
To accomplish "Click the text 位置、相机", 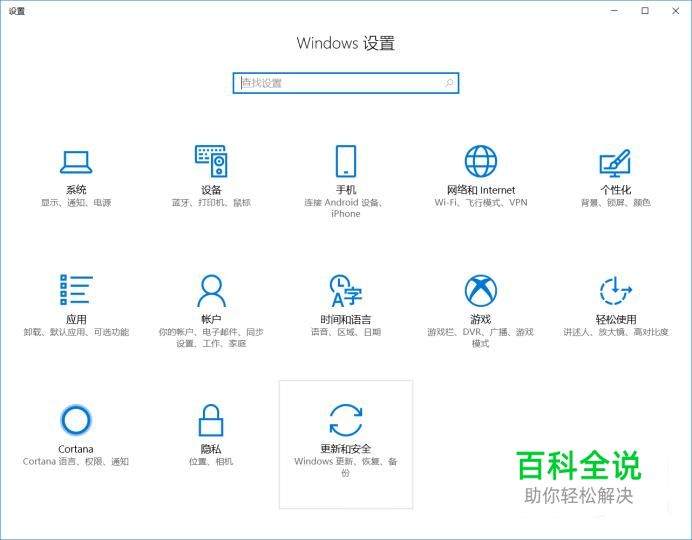I will (211, 462).
